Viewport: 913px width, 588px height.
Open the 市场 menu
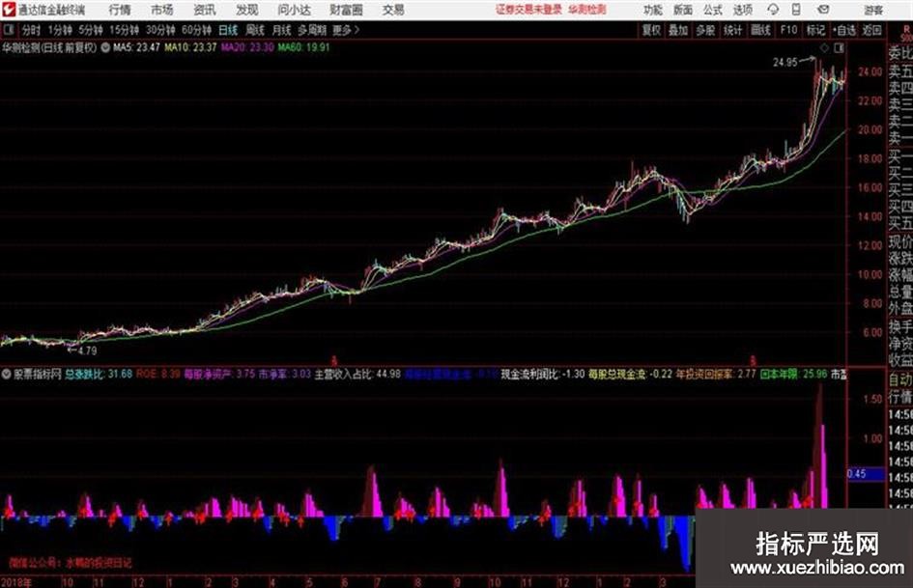162,10
